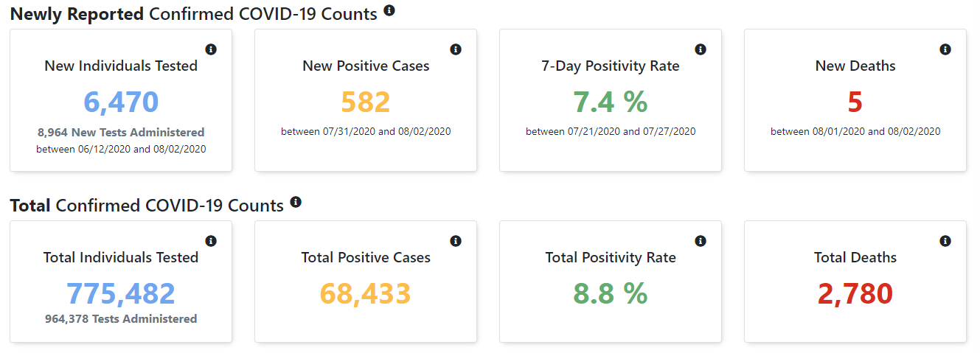980x353 pixels.
Task: Click the 68,433 total positive cases number
Action: click(x=366, y=293)
